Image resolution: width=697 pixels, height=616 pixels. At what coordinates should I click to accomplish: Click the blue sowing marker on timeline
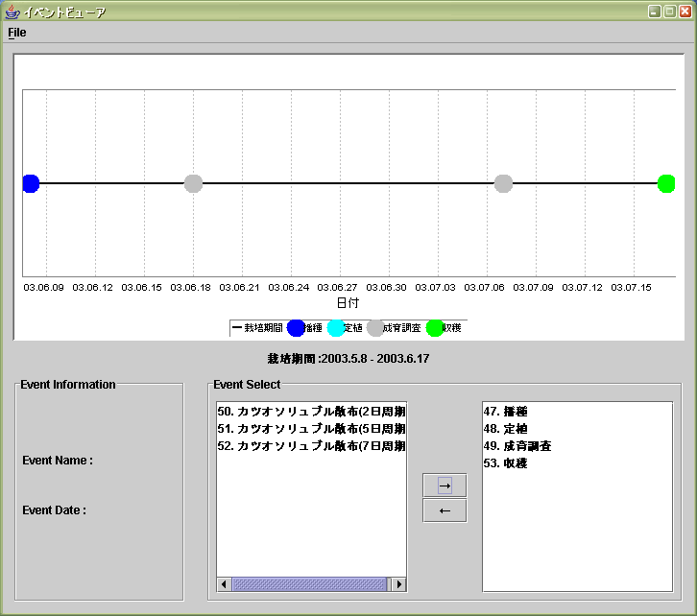pyautogui.click(x=31, y=183)
